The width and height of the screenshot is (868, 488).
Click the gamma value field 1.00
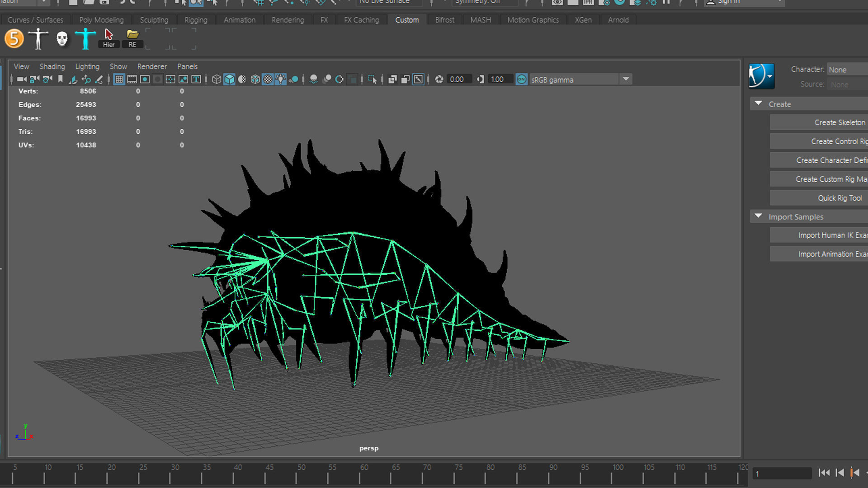[500, 80]
